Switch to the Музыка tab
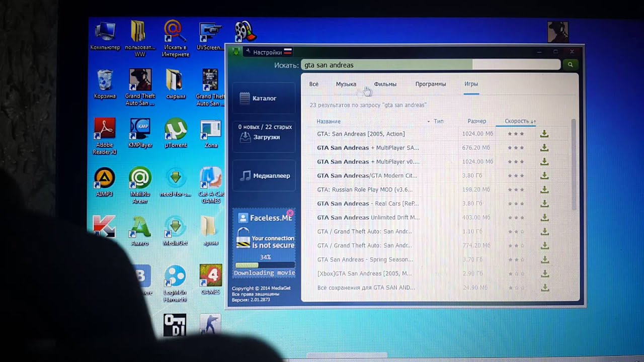Screen dimensions: 644x362 [346, 84]
